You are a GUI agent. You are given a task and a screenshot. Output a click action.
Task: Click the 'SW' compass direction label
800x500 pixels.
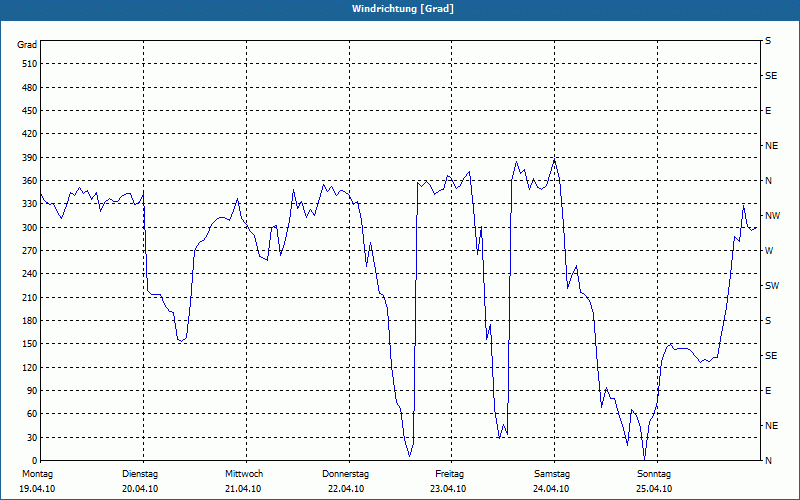(772, 286)
